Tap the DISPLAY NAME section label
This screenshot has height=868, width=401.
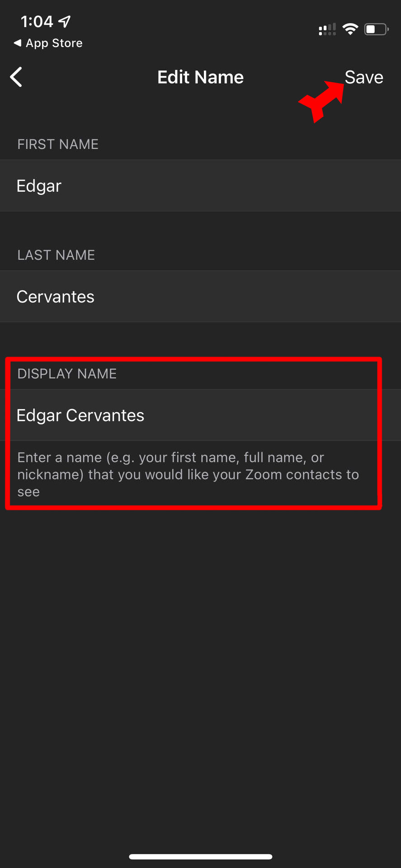[67, 374]
